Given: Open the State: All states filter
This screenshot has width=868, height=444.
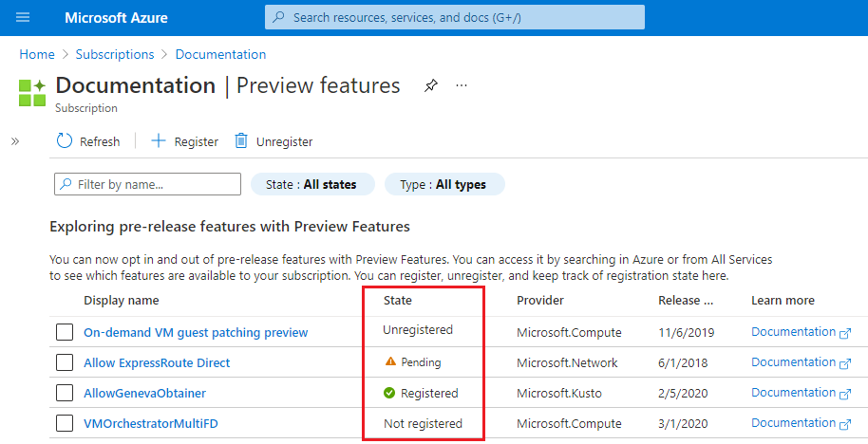Looking at the screenshot, I should (x=312, y=184).
